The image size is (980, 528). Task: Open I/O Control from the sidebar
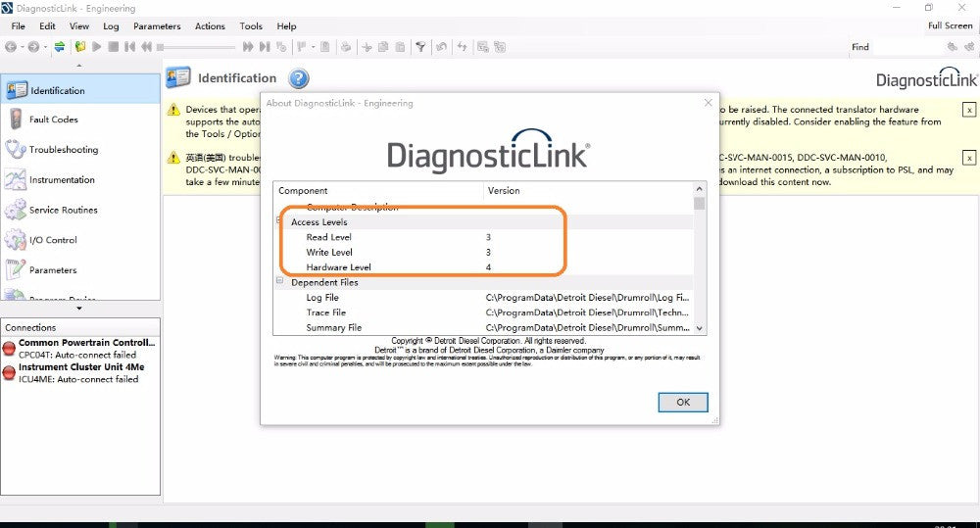pyautogui.click(x=80, y=239)
